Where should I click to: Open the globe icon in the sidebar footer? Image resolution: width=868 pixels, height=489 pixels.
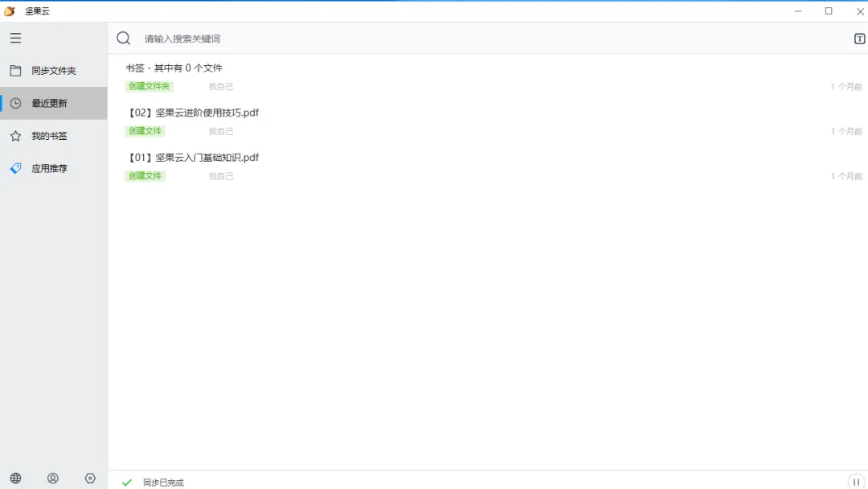point(15,478)
